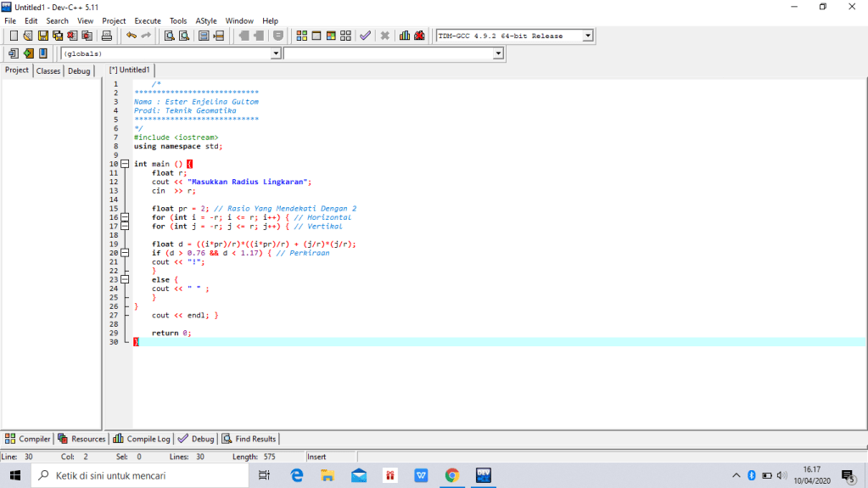
Task: Click the Compile icon in the toolbar
Action: coord(301,36)
